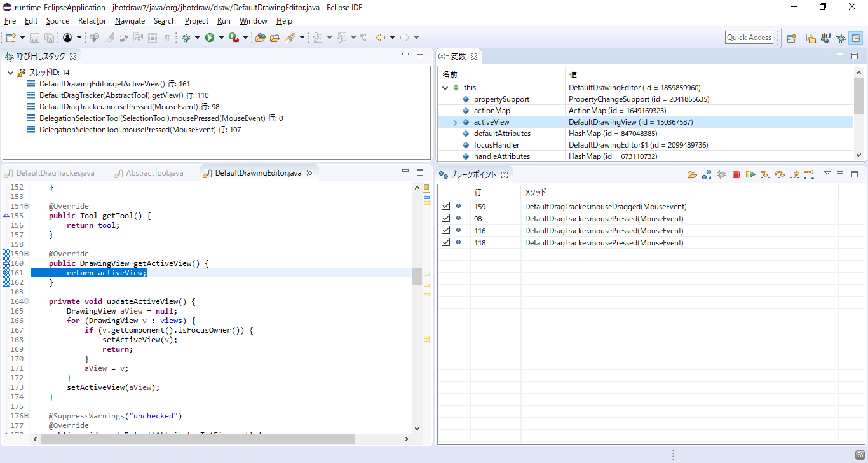868x463 pixels.
Task: Select the DefaultDragTracker(AbstractTool).getView() stack frame
Action: tap(124, 95)
